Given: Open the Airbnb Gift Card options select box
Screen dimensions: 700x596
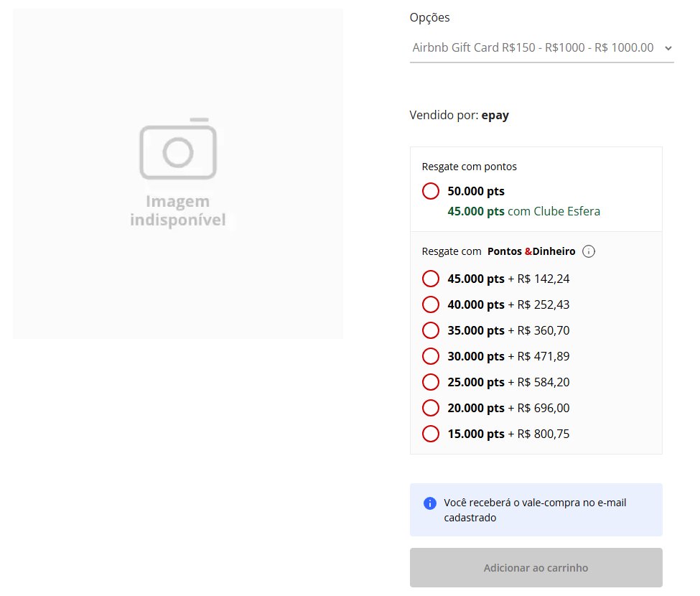Looking at the screenshot, I should (533, 48).
